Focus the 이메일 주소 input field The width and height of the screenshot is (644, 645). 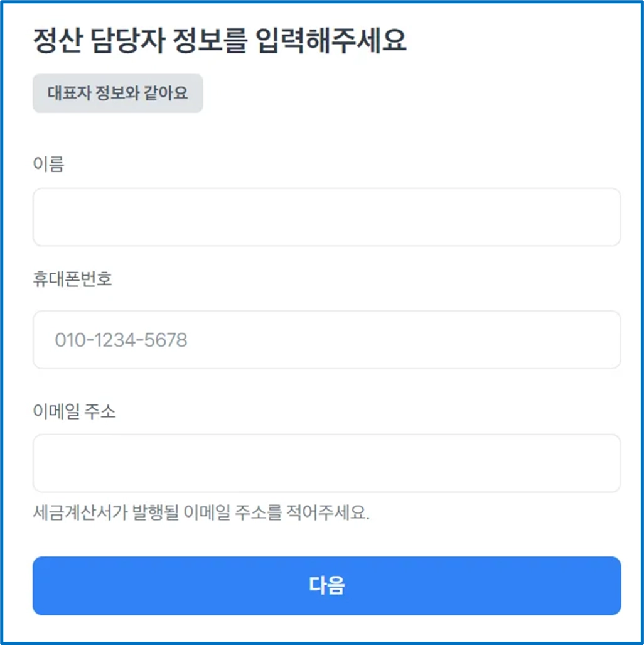tap(326, 463)
